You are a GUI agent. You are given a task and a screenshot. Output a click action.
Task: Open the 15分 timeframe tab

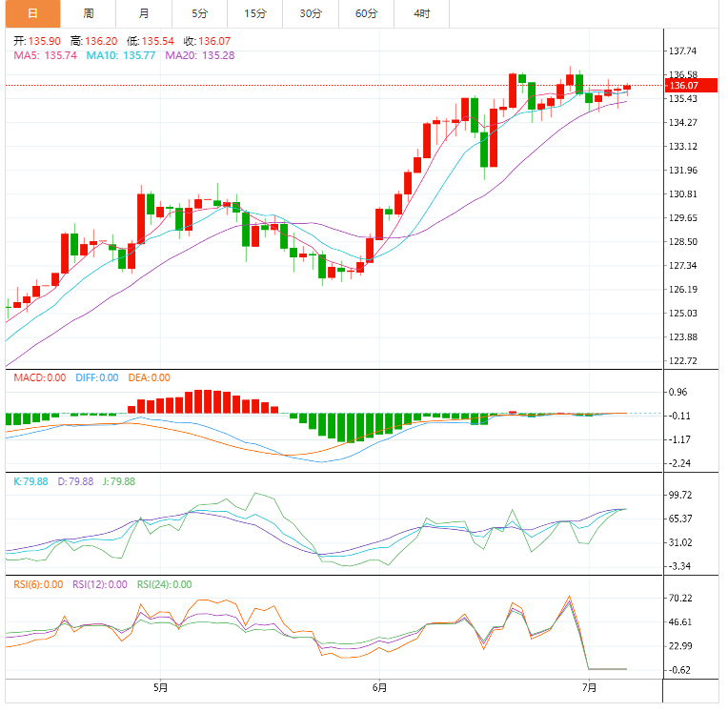[254, 13]
